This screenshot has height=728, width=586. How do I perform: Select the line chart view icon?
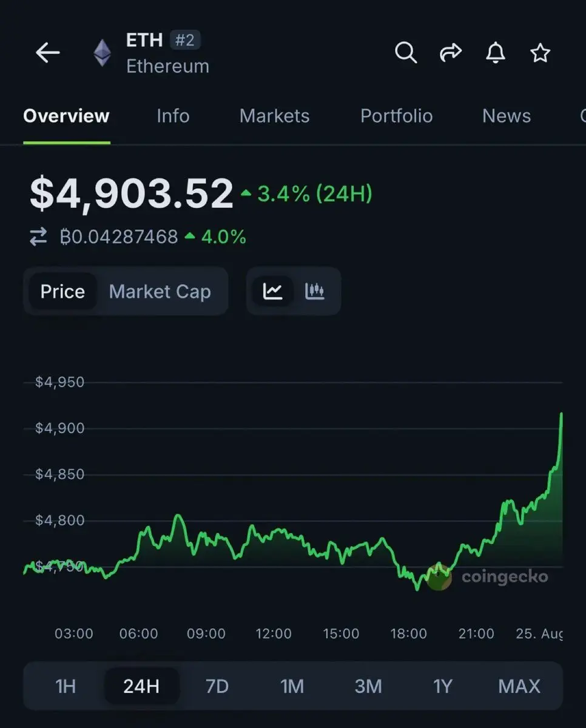(272, 291)
